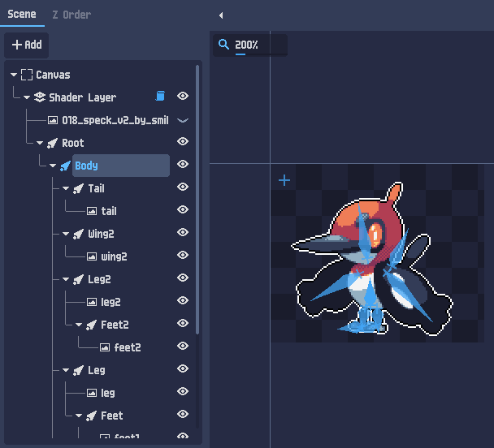494x448 pixels.
Task: Click the tail sprite image icon
Action: click(92, 211)
